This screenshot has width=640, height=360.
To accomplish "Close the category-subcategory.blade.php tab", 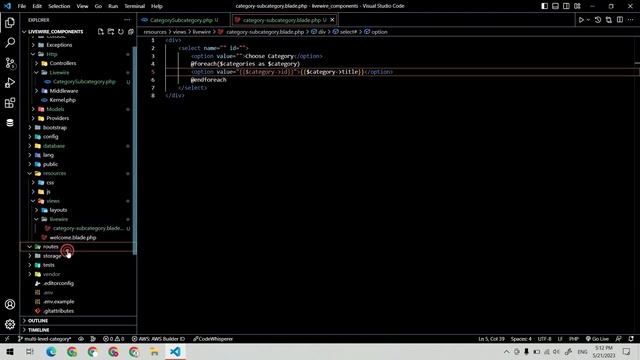I will (x=332, y=20).
